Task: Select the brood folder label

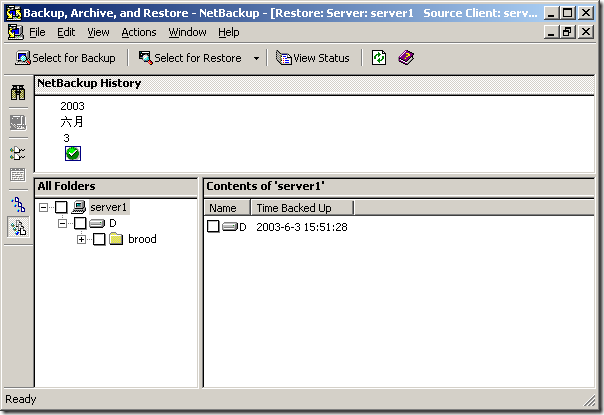Action: pos(142,239)
